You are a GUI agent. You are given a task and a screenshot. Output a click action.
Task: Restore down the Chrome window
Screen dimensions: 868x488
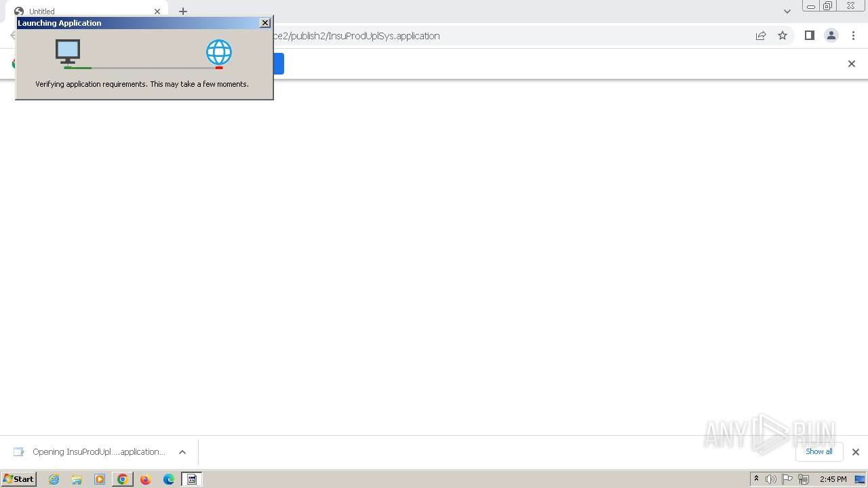point(827,6)
